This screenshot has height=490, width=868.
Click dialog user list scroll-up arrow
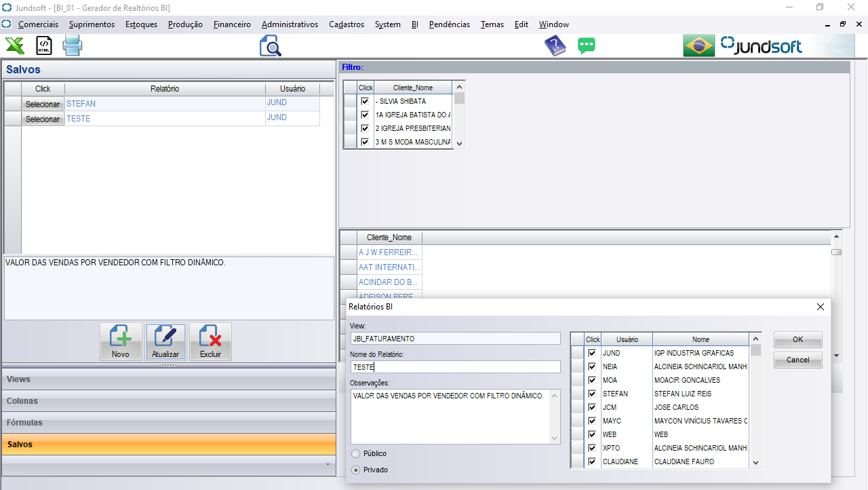[x=755, y=338]
